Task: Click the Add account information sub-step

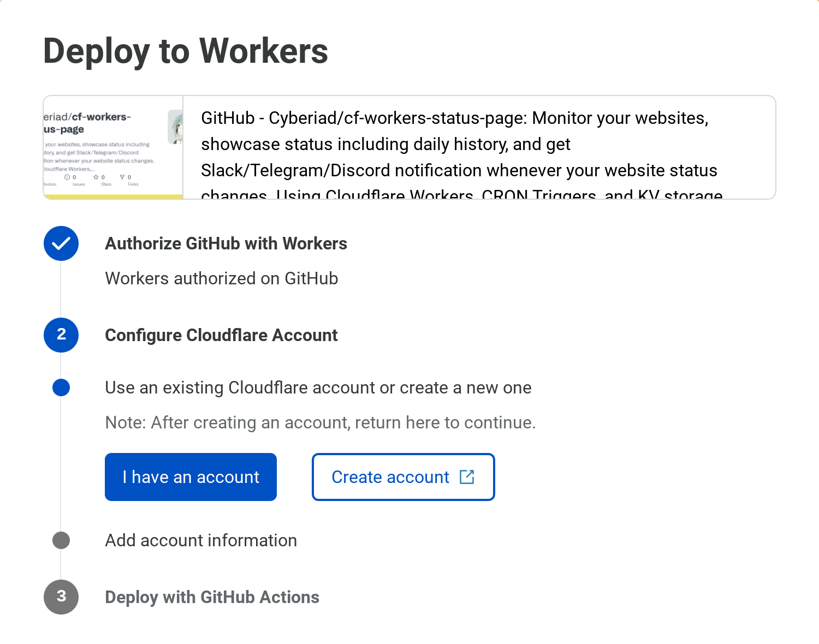Action: [x=201, y=540]
